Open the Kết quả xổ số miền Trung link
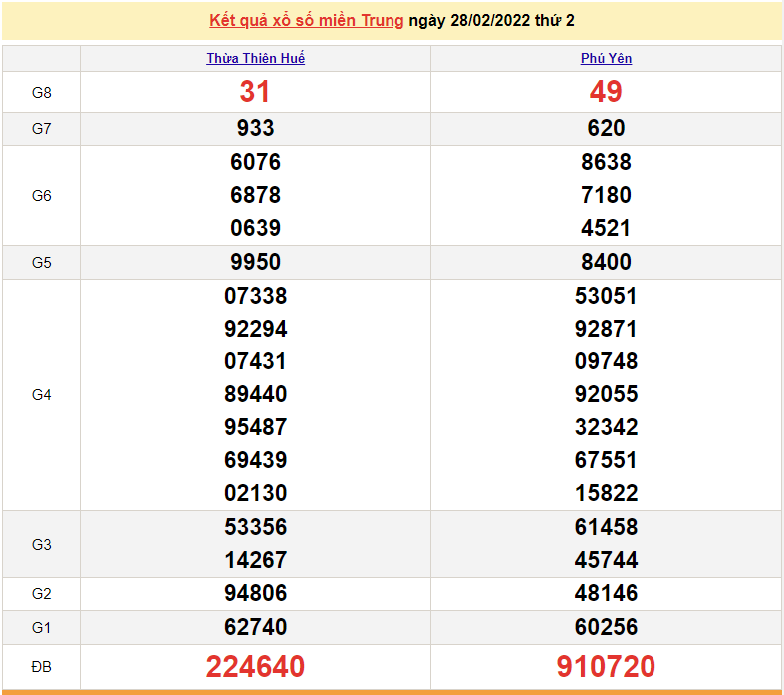Viewport: 784px width, 695px height. (307, 21)
